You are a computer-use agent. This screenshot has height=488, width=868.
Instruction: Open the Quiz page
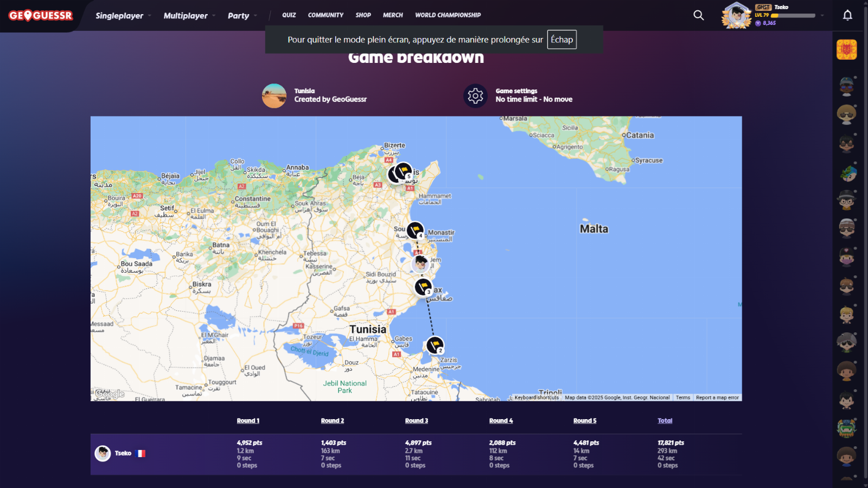point(289,15)
